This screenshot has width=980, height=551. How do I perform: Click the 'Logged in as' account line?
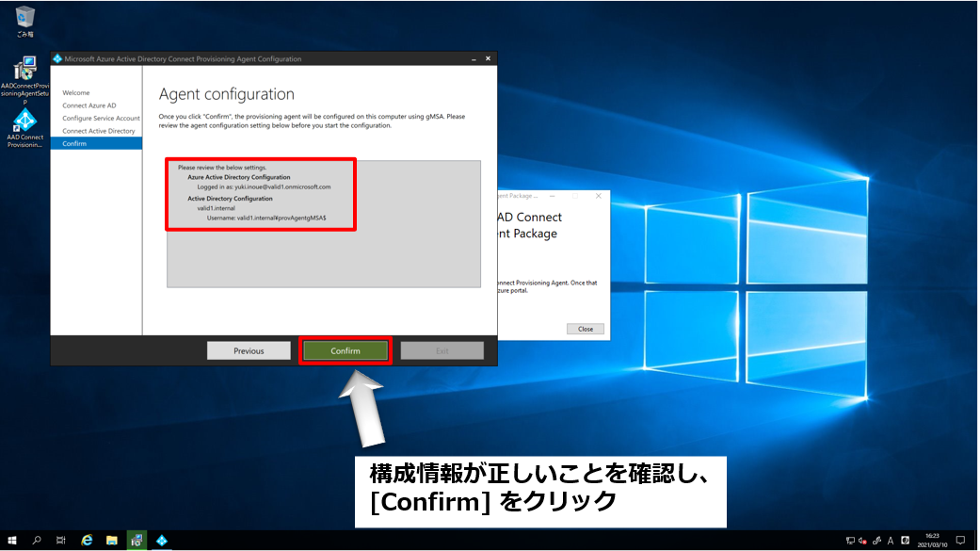(x=264, y=187)
